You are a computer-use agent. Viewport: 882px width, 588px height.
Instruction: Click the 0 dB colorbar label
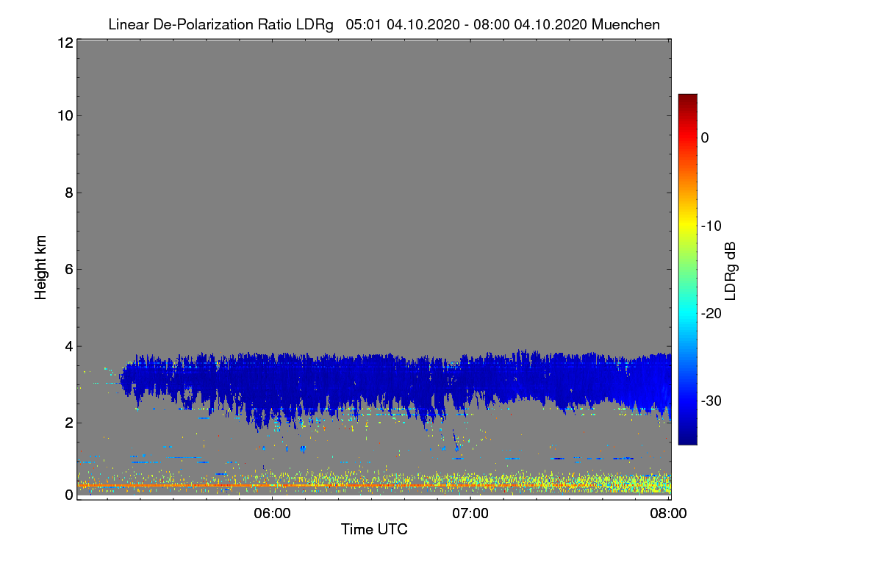coord(706,137)
